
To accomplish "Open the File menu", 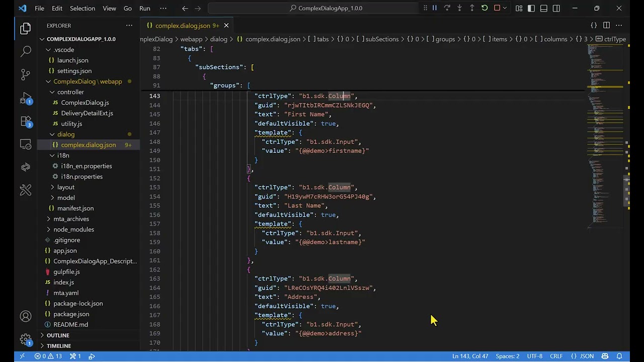I will pos(39,8).
